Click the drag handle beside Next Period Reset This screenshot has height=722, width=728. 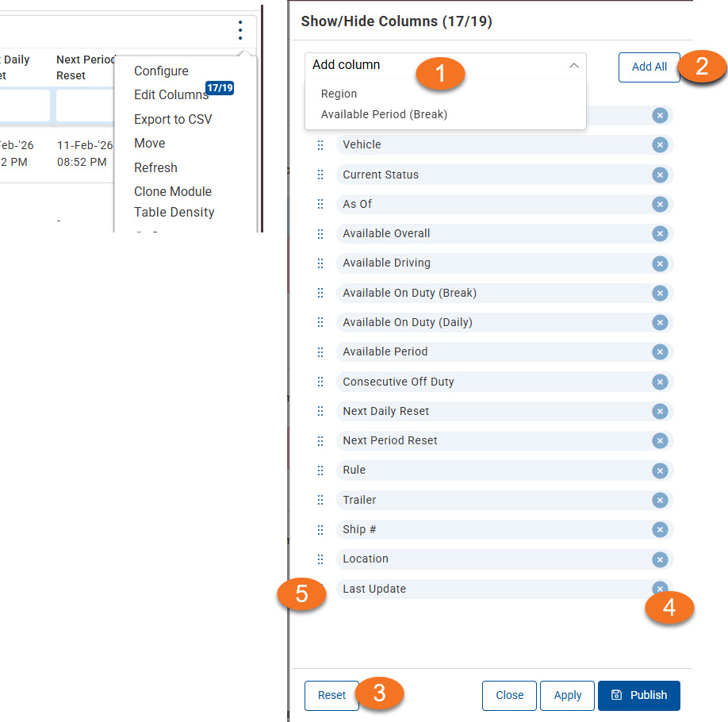(x=320, y=440)
